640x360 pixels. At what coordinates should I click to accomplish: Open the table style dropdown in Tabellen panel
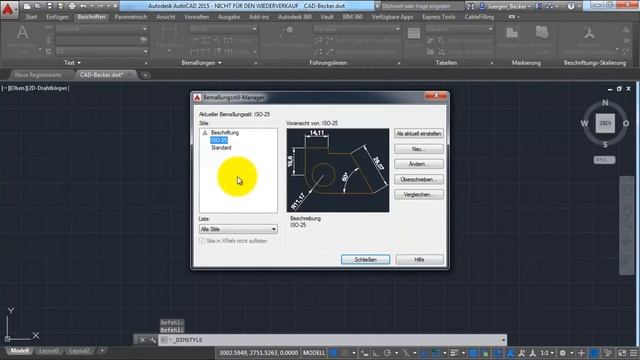459,29
